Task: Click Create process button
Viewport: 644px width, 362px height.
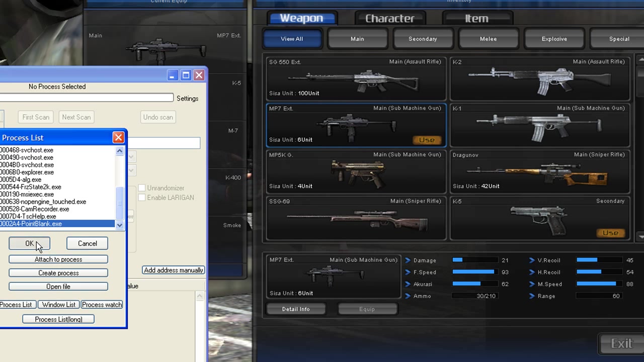Action: point(58,273)
